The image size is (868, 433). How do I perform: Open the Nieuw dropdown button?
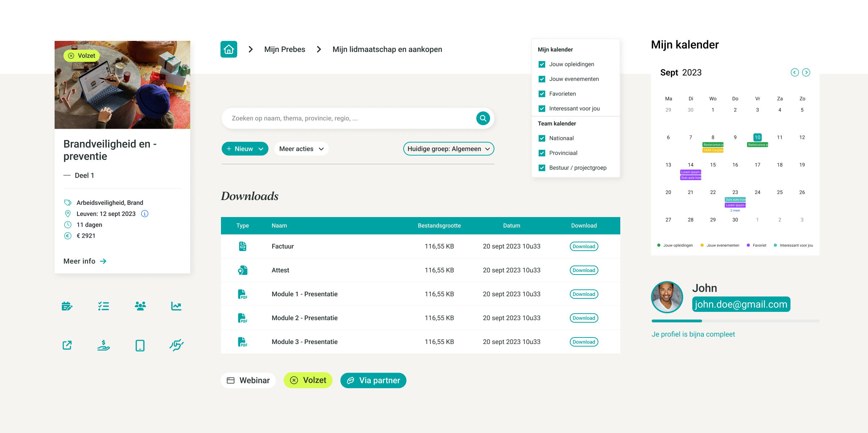point(245,149)
